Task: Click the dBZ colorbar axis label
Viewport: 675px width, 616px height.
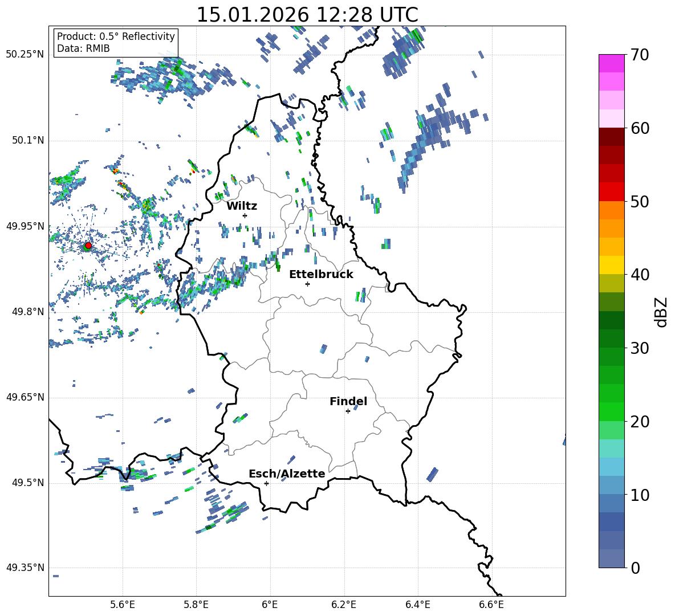Action: point(662,312)
